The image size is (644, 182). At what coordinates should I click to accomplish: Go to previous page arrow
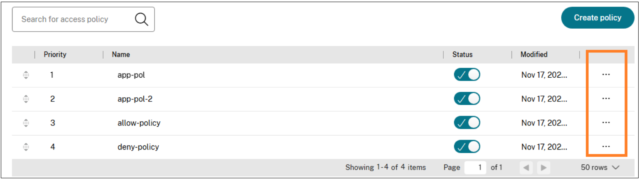click(x=526, y=168)
